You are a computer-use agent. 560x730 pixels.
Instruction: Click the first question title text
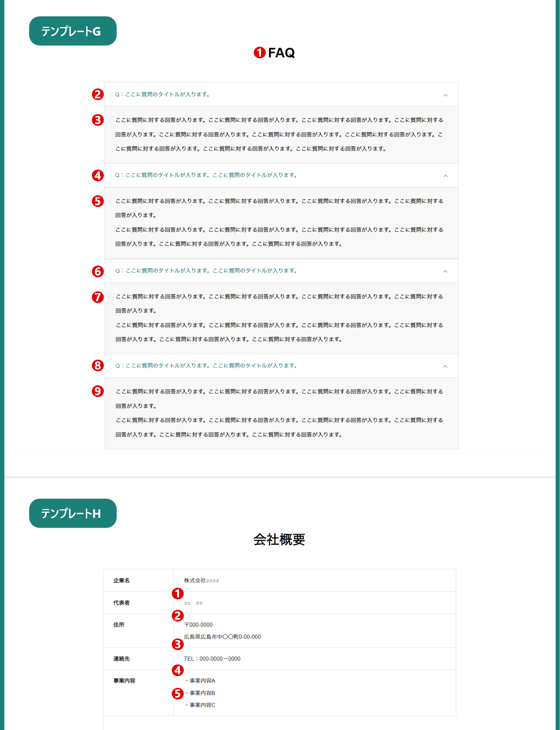click(x=163, y=95)
